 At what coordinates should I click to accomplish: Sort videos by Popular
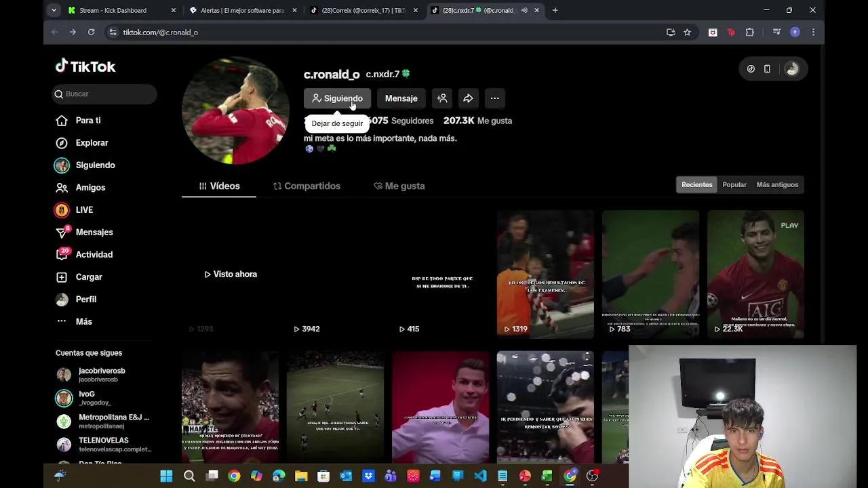(x=734, y=185)
